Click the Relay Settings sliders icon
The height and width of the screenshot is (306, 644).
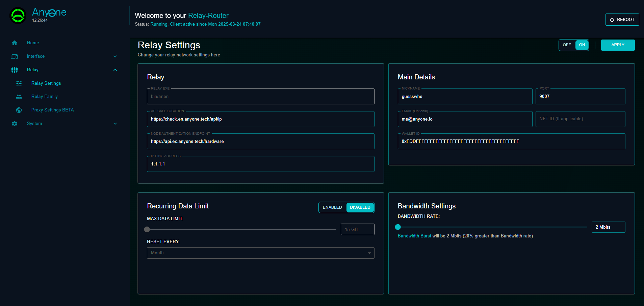(19, 83)
